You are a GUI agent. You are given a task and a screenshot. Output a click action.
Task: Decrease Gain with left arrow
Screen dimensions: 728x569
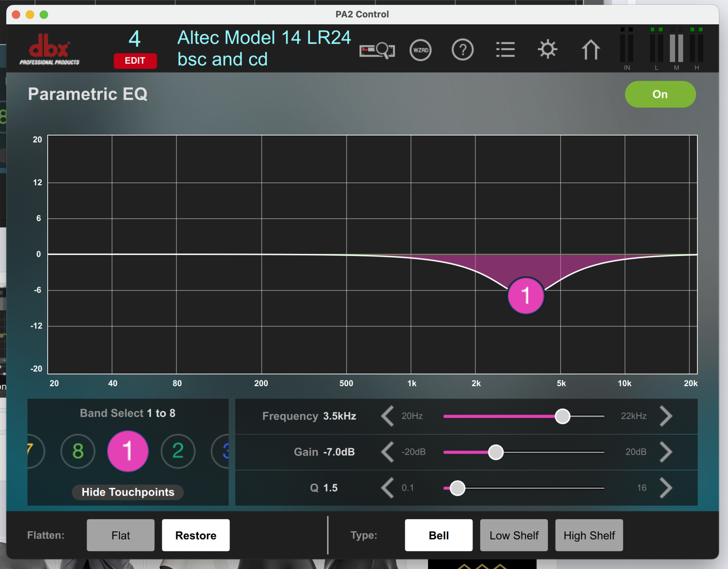click(x=387, y=452)
